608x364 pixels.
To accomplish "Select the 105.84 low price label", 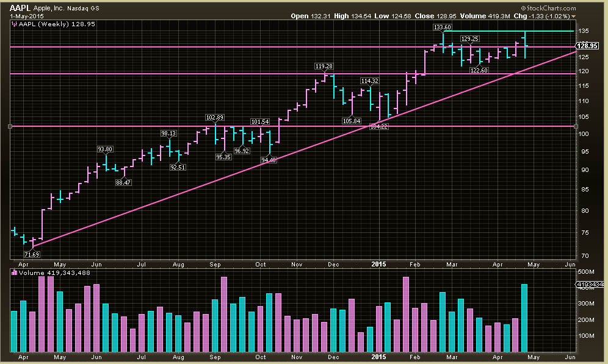I will click(352, 121).
